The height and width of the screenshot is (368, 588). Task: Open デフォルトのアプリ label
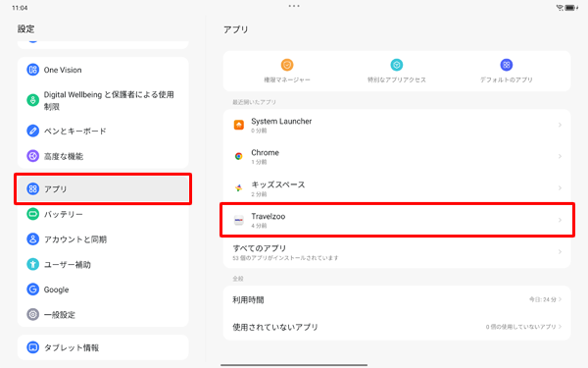(x=507, y=80)
